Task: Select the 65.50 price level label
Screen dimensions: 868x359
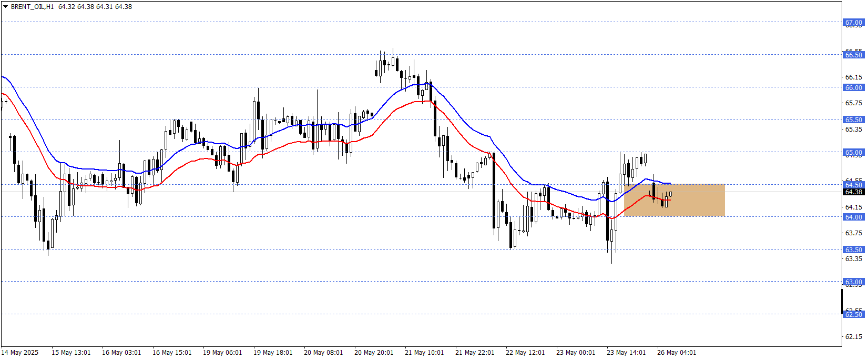Action: pos(853,119)
